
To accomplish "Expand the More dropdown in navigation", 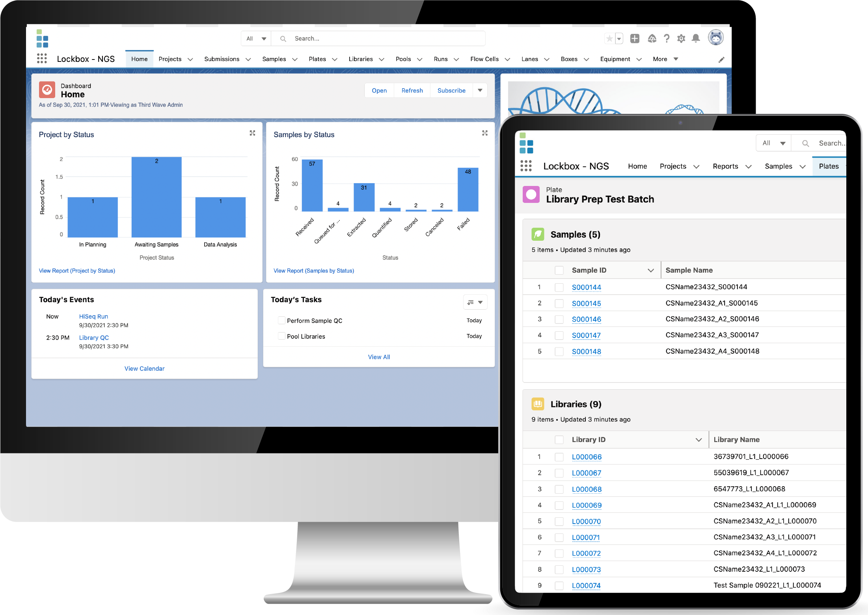I will pos(665,60).
